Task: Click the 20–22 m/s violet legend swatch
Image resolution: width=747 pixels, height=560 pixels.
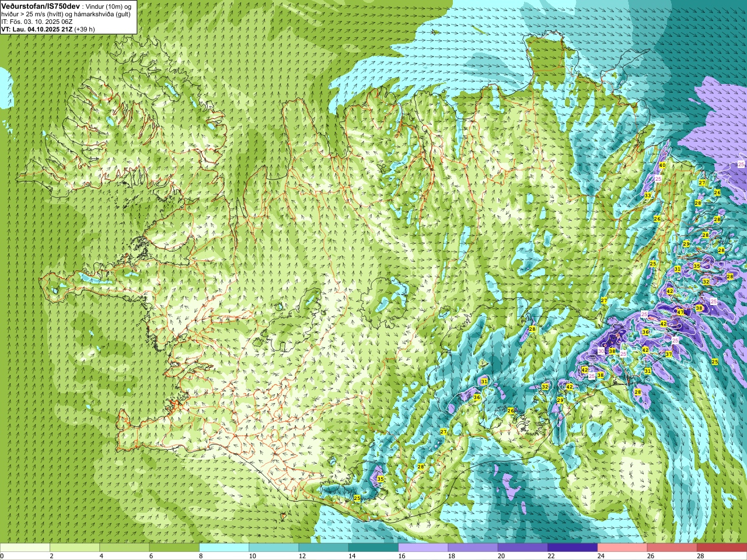Action: pos(523,548)
